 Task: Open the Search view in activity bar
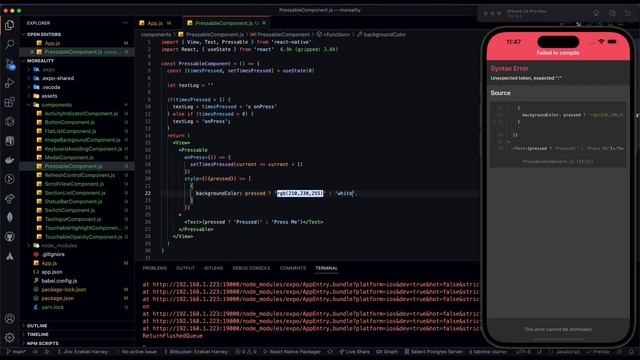tap(9, 44)
